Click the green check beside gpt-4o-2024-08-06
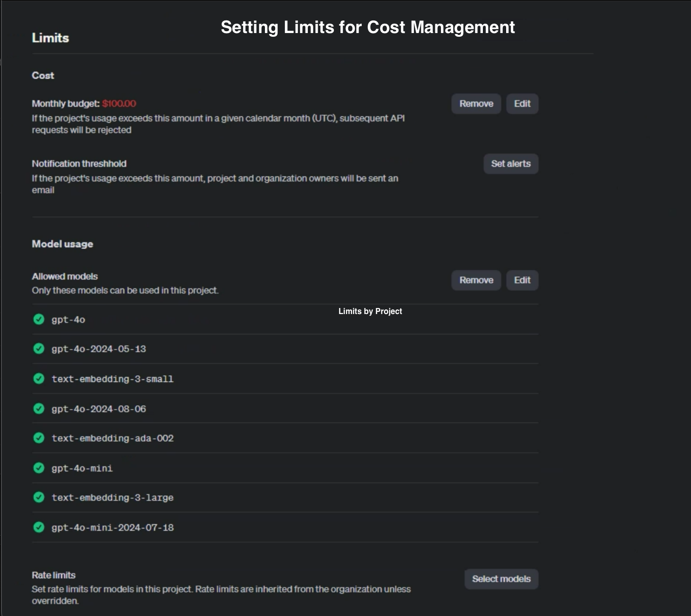The image size is (691, 616). click(39, 408)
